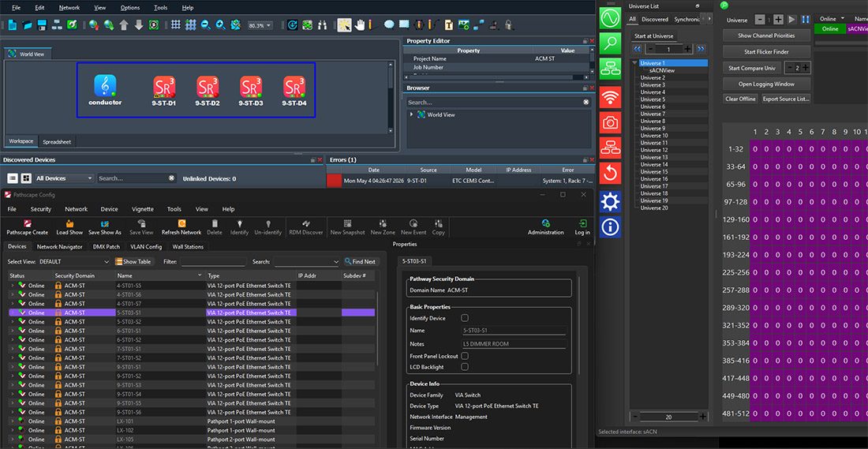The width and height of the screenshot is (868, 449).
Task: Click the new project document icon
Action: (x=12, y=25)
